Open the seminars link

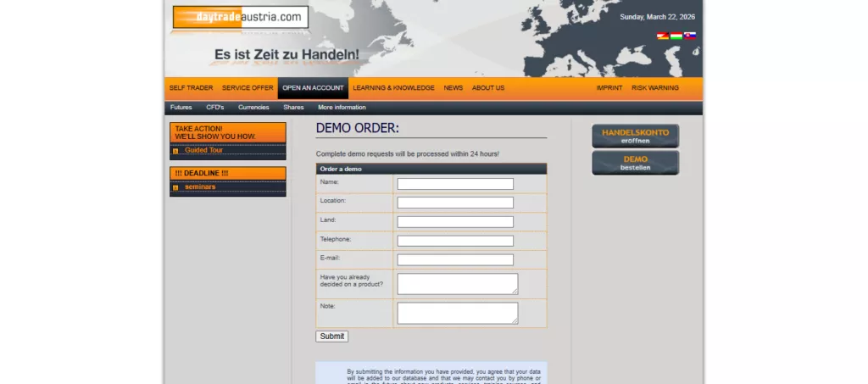tap(200, 187)
